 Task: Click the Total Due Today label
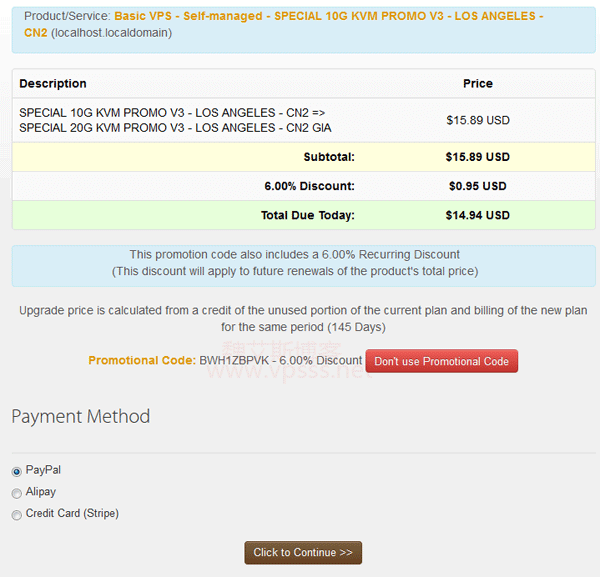tap(307, 215)
